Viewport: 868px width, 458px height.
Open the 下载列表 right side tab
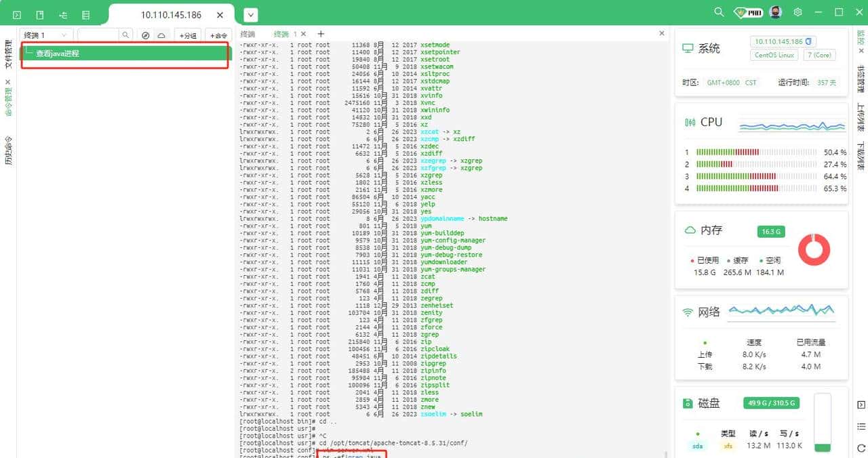pos(861,156)
